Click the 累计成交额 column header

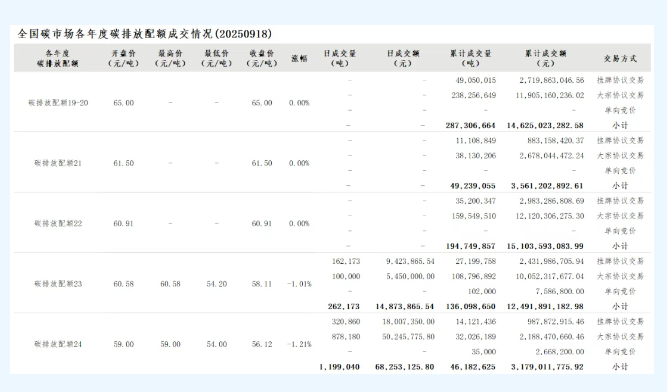546,58
